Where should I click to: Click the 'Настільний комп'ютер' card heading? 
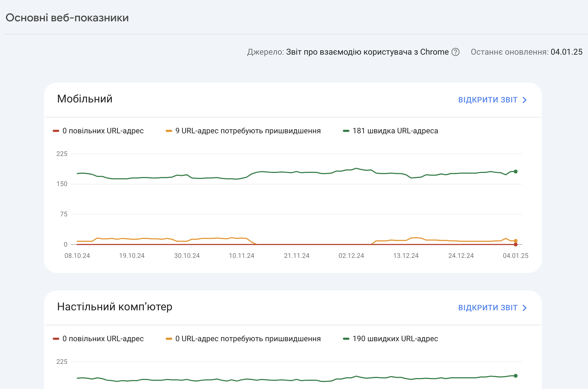(x=115, y=307)
